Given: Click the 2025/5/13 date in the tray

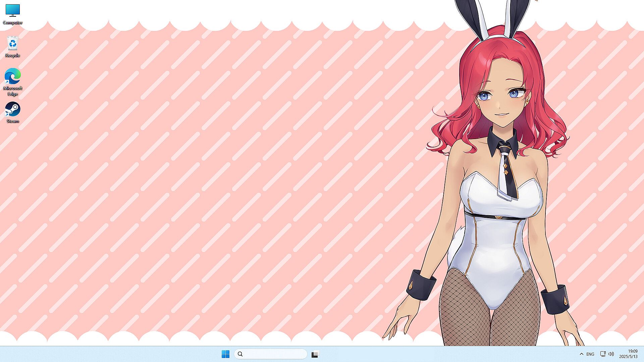Looking at the screenshot, I should 628,357.
